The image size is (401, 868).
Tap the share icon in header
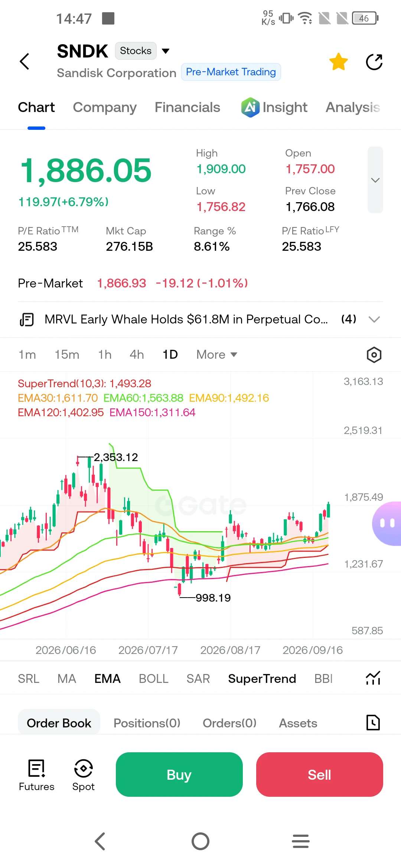click(374, 62)
